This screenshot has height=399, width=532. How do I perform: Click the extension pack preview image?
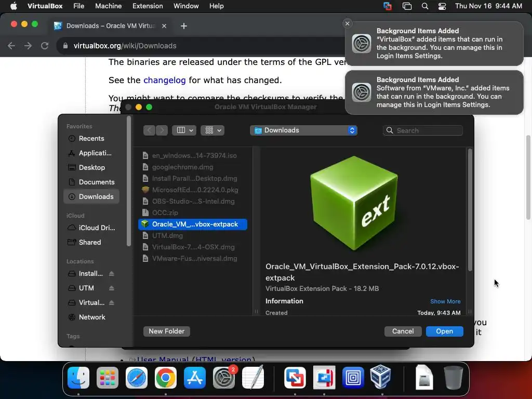(354, 203)
